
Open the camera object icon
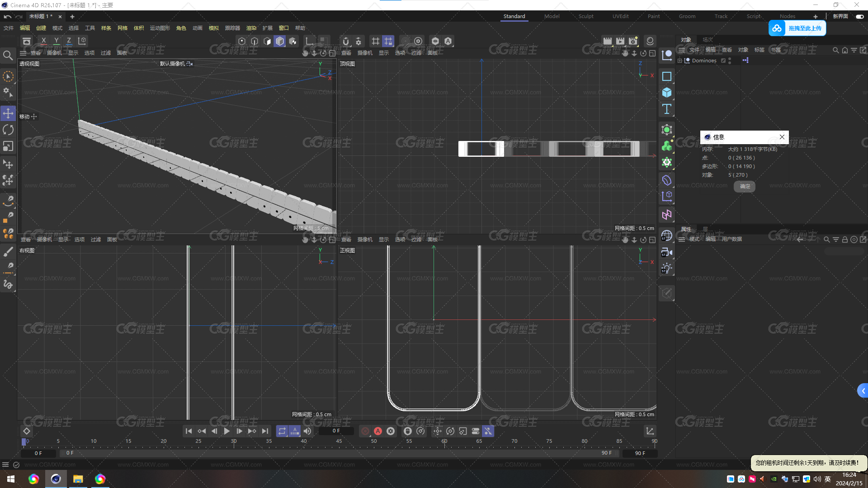667,252
